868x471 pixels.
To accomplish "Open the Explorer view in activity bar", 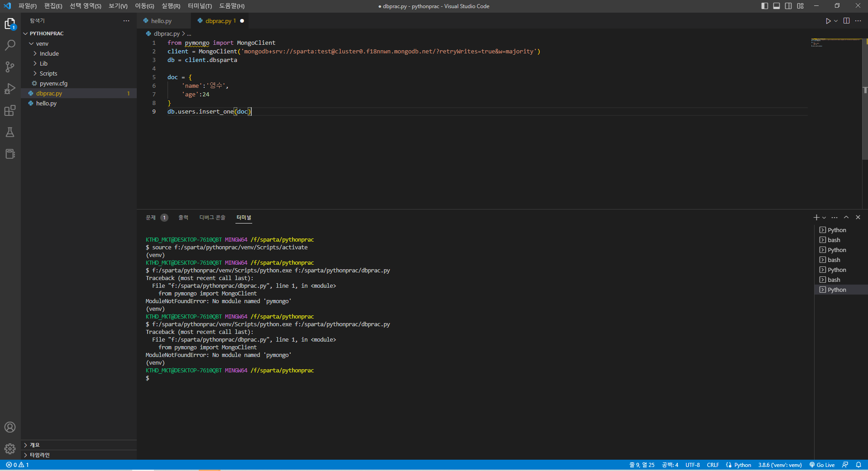I will [x=10, y=24].
